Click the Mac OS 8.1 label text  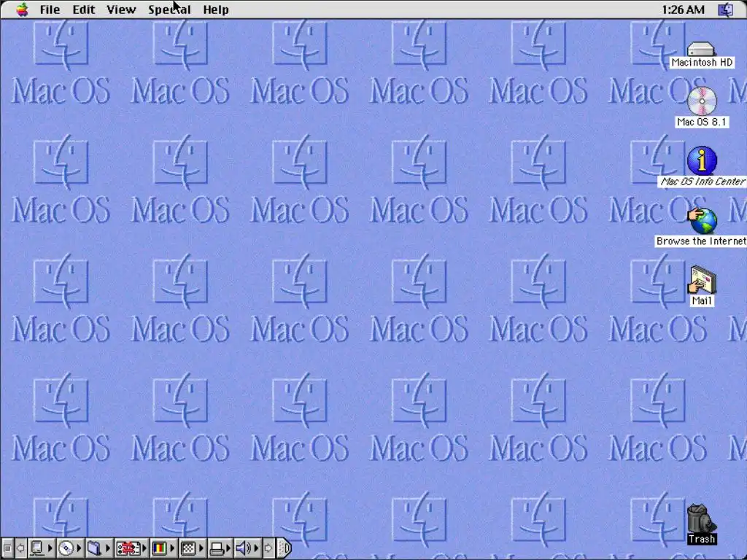click(702, 122)
